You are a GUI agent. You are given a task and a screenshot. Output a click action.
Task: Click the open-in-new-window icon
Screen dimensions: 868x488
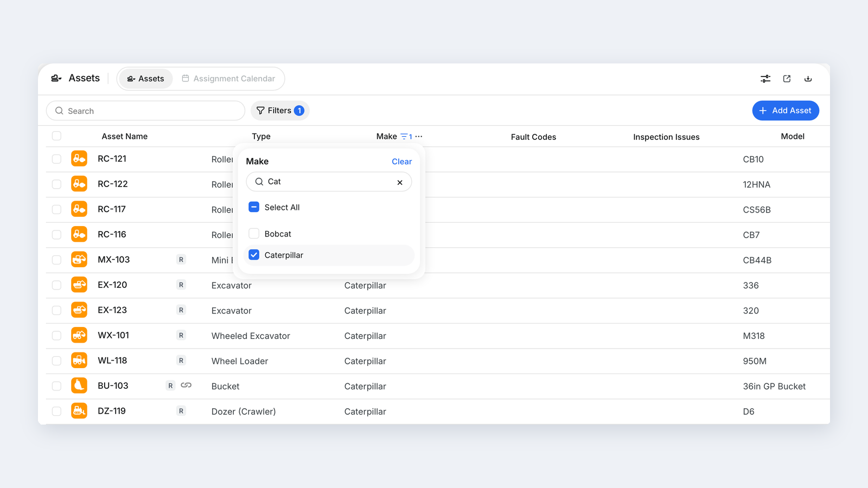coord(787,79)
